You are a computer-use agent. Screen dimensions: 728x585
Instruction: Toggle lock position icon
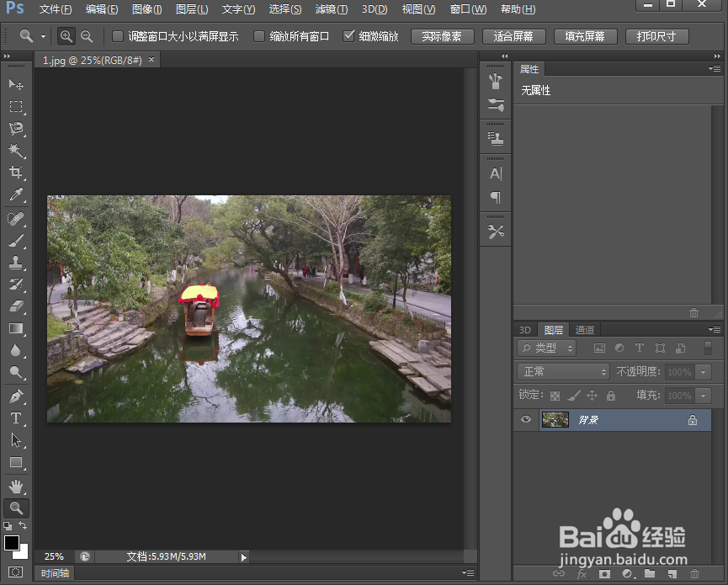592,396
